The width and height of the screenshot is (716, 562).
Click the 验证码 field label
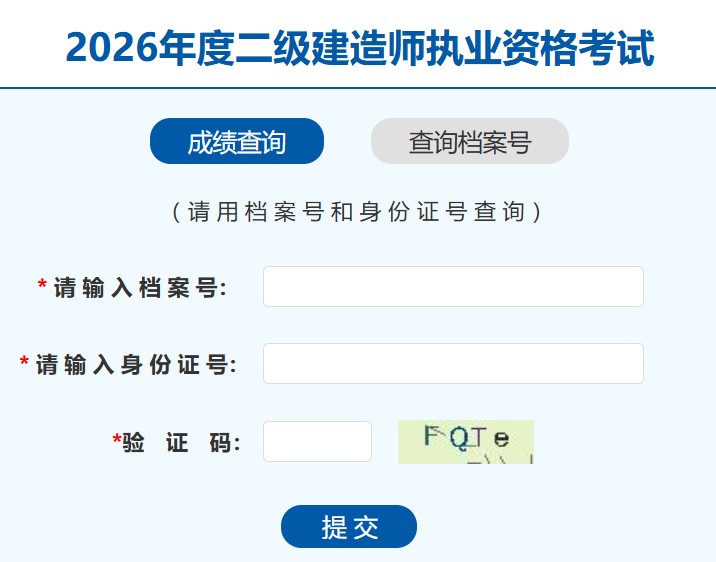(181, 442)
